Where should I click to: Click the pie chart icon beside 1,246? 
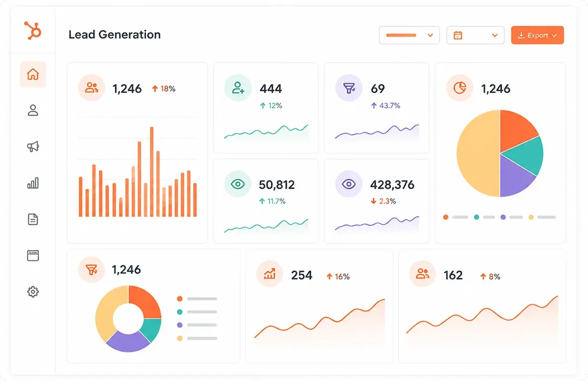point(460,88)
